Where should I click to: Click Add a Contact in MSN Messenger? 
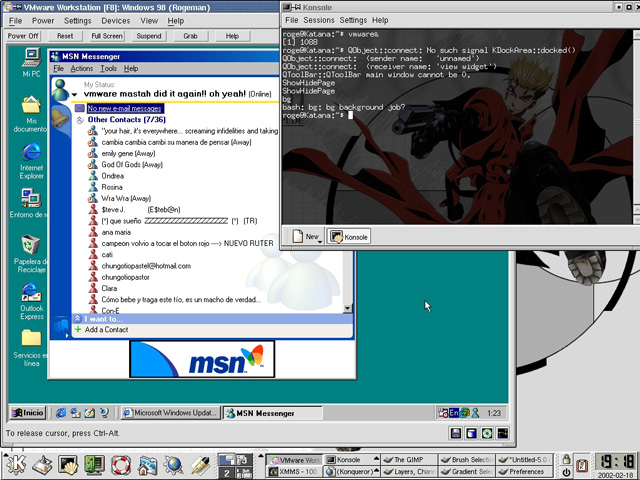[107, 330]
